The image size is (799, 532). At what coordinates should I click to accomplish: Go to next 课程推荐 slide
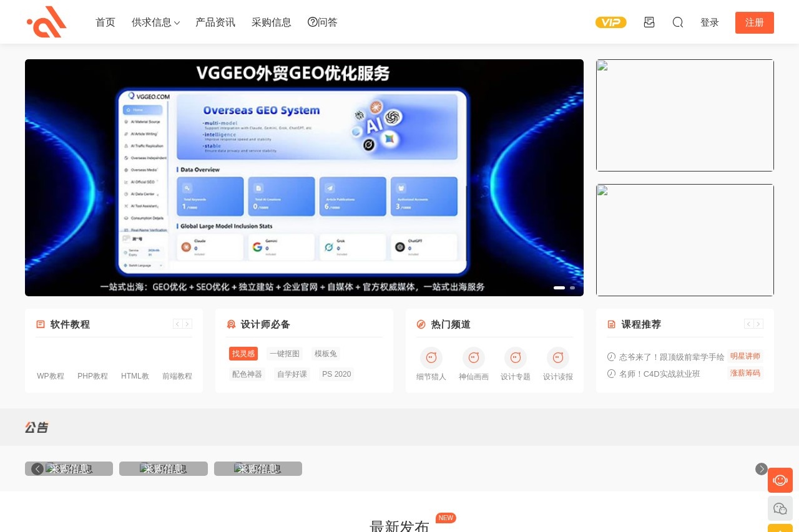point(758,324)
